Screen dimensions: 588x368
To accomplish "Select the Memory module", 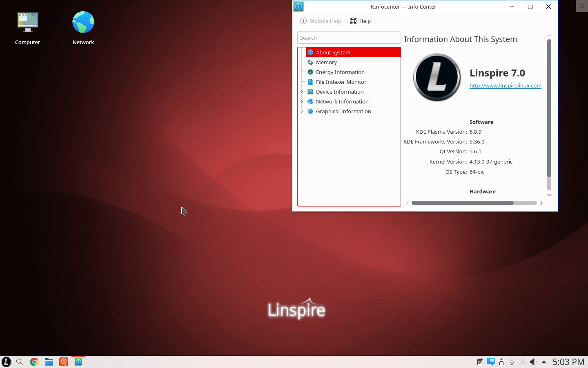I will tap(326, 62).
